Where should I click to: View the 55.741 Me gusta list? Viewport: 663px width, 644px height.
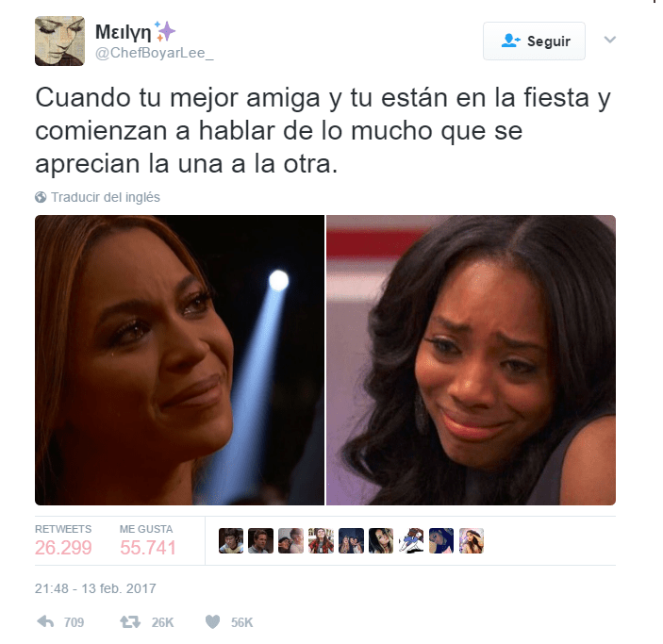147,541
